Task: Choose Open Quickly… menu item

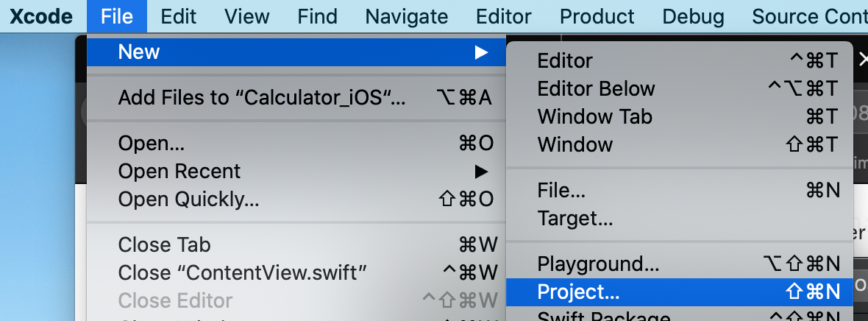Action: 189,199
